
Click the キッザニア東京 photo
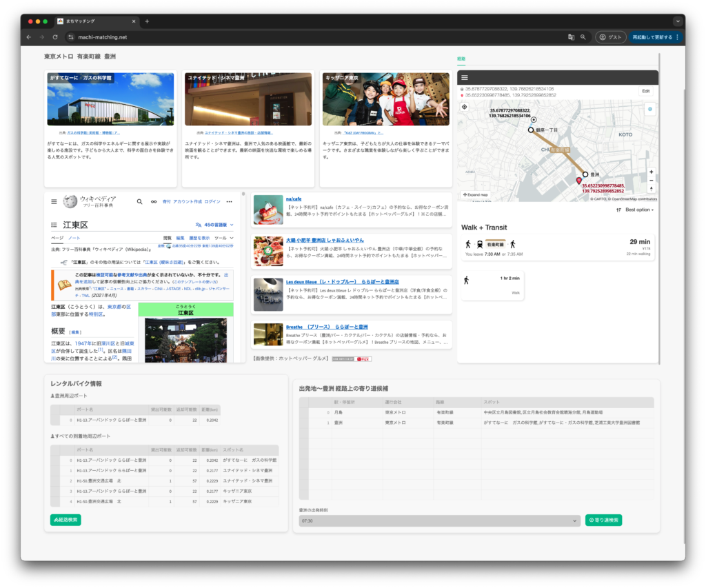(386, 99)
